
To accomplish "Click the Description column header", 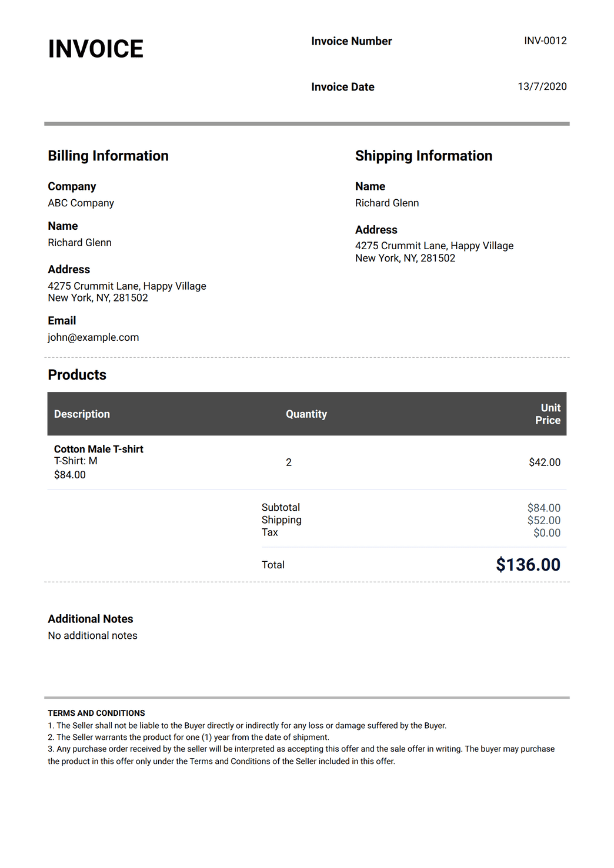I will [x=82, y=414].
